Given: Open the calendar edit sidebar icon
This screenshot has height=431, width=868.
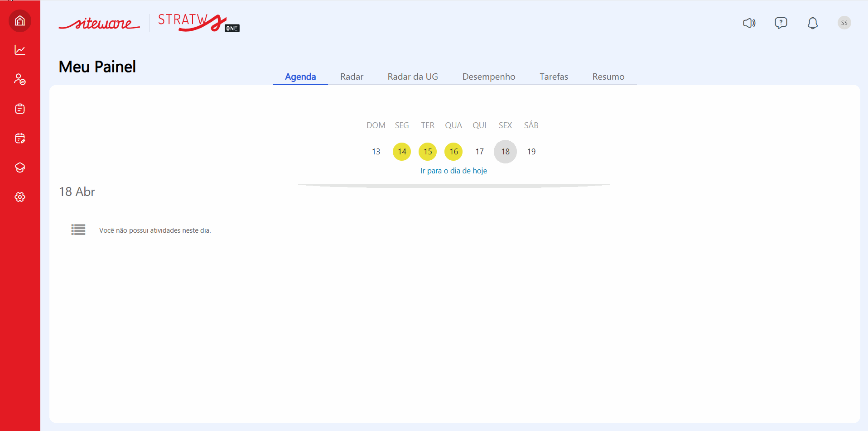Looking at the screenshot, I should pos(20,138).
